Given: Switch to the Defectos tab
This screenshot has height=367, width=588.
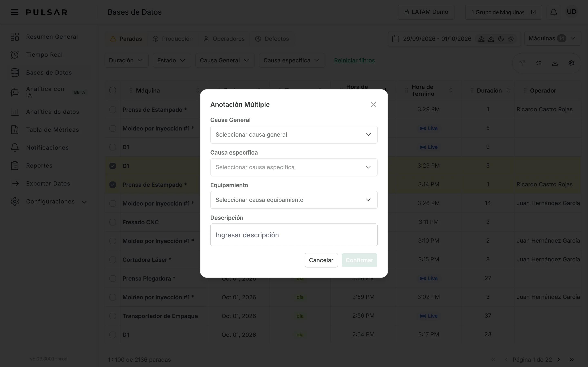Looking at the screenshot, I should [272, 39].
